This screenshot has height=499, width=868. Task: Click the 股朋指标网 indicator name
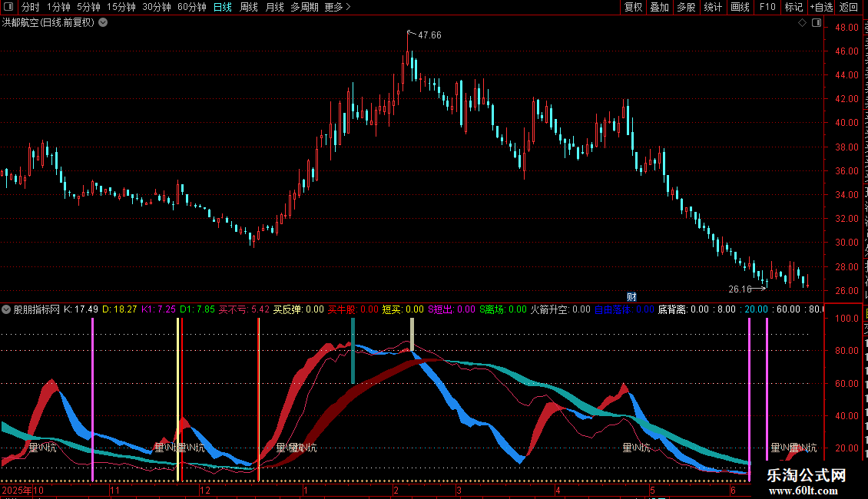coord(37,309)
